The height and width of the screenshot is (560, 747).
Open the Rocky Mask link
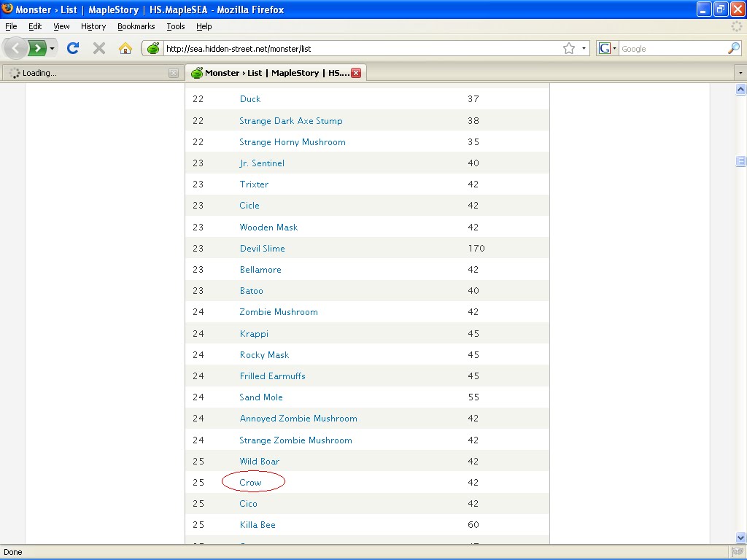pyautogui.click(x=264, y=355)
